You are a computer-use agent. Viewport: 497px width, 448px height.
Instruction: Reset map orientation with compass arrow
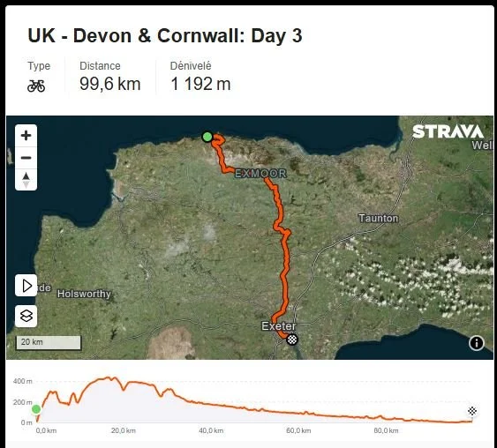coord(26,180)
